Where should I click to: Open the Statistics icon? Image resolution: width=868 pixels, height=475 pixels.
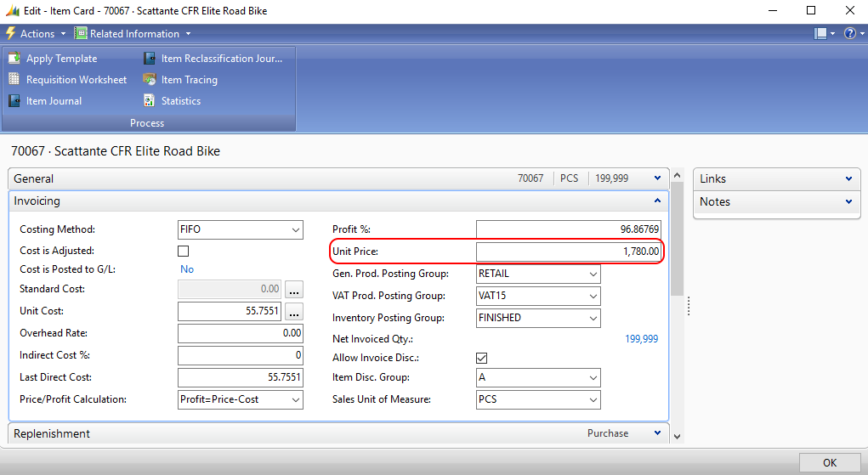(150, 100)
